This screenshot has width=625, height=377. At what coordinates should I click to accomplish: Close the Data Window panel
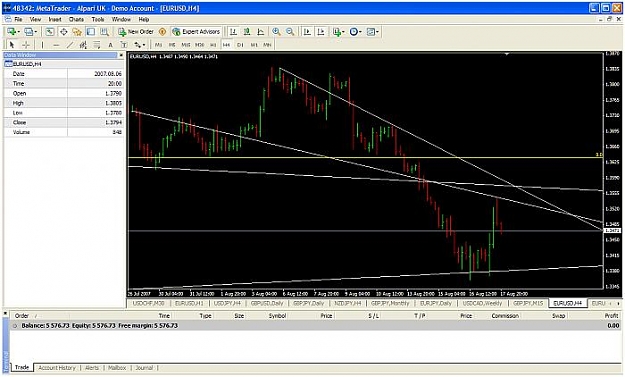click(122, 55)
